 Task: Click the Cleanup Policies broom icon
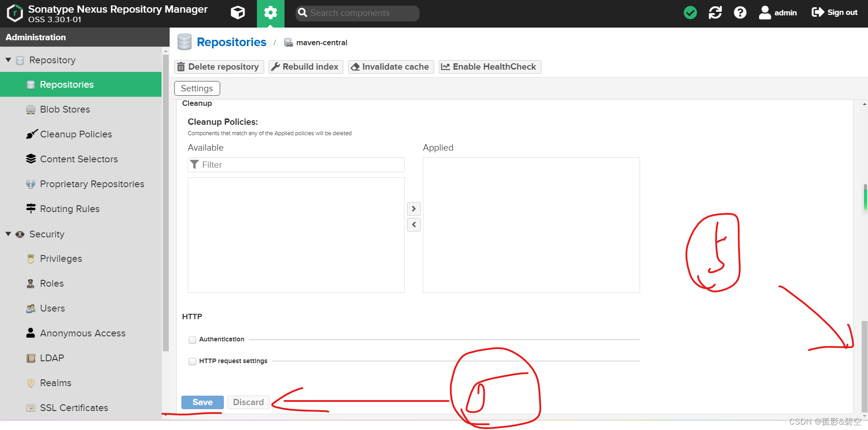coord(31,134)
